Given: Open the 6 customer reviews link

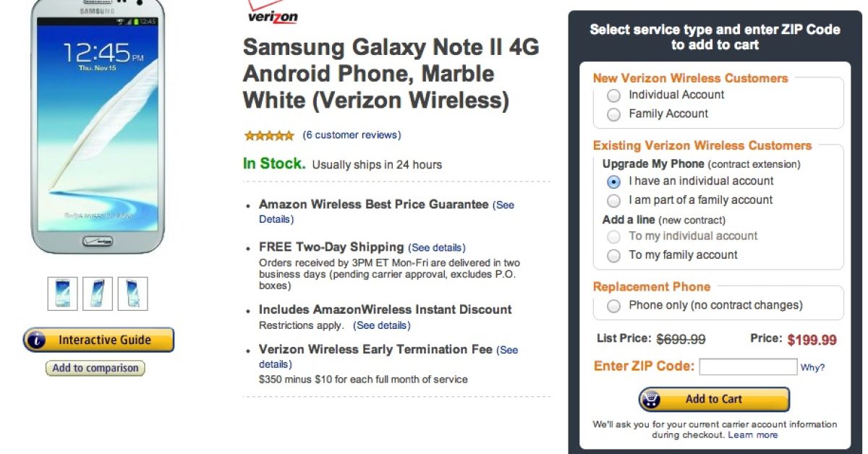Looking at the screenshot, I should pos(352,135).
